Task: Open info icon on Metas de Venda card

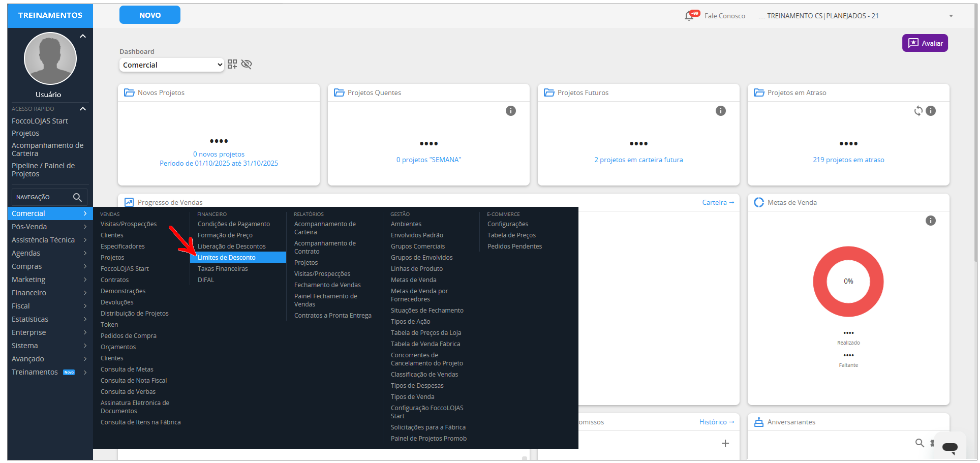Action: [x=931, y=221]
